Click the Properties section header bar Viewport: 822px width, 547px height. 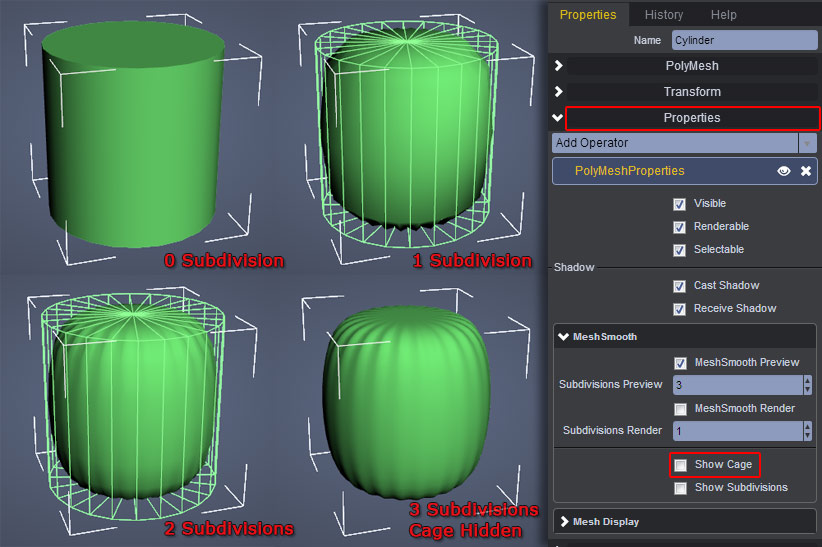[x=692, y=117]
